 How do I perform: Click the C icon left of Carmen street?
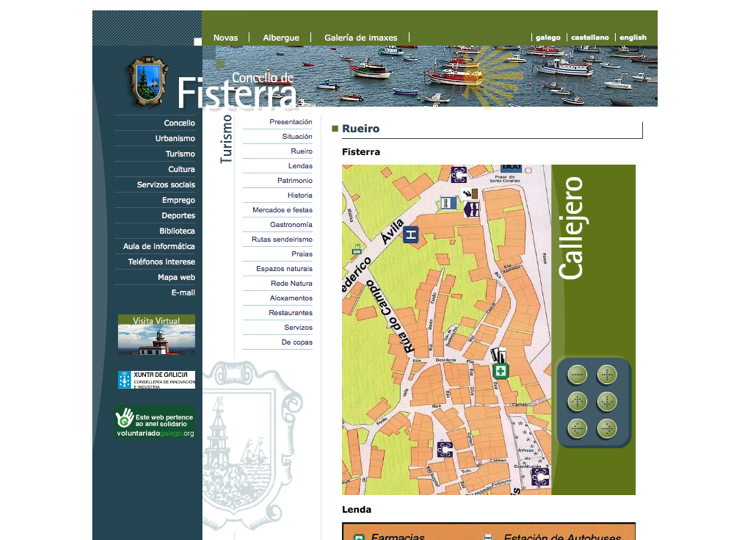[x=445, y=450]
